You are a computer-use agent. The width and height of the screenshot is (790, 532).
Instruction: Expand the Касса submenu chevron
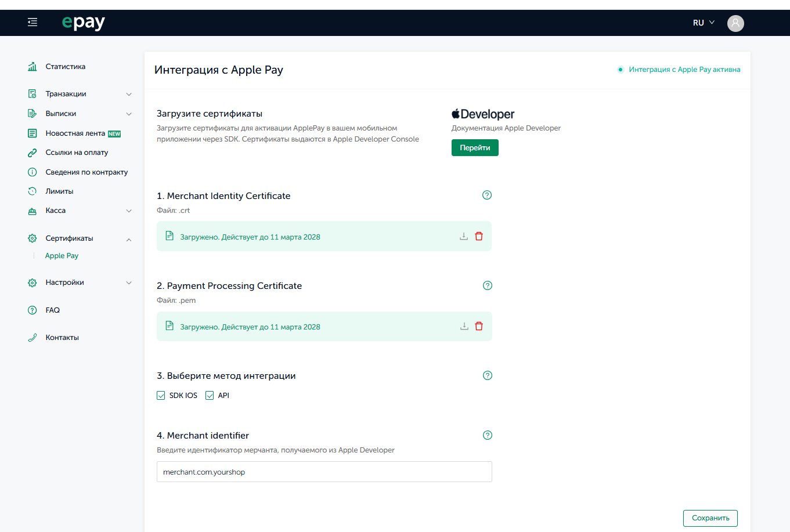click(129, 211)
